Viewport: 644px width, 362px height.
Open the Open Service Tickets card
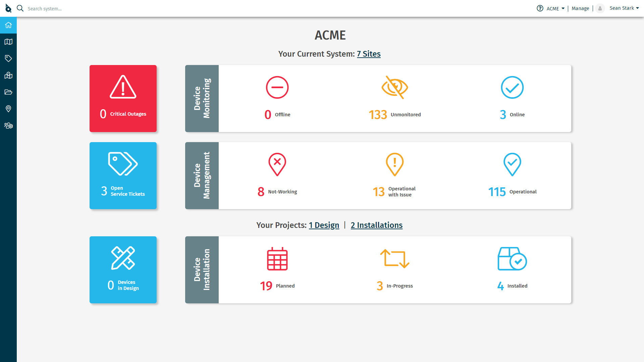pyautogui.click(x=123, y=175)
